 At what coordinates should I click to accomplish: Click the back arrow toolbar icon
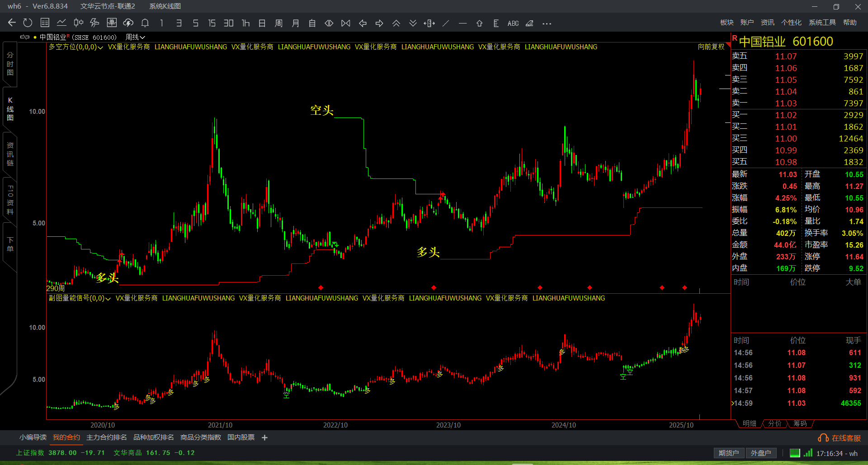tap(12, 23)
